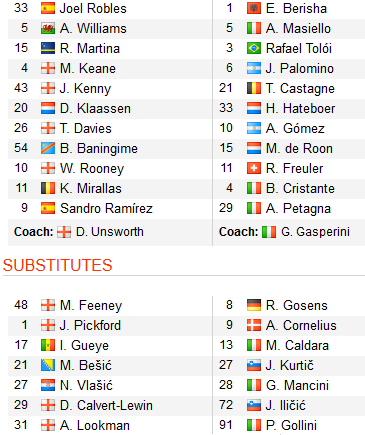Select coach D. Unsworth name
Screen dimensions: 365x435
coord(110,232)
